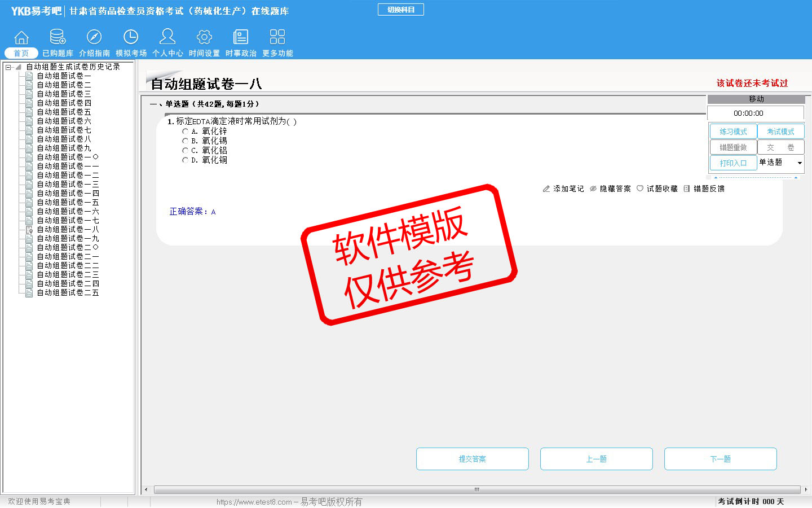Open the 模拟考场 clock icon
This screenshot has width=812, height=508.
coord(131,38)
